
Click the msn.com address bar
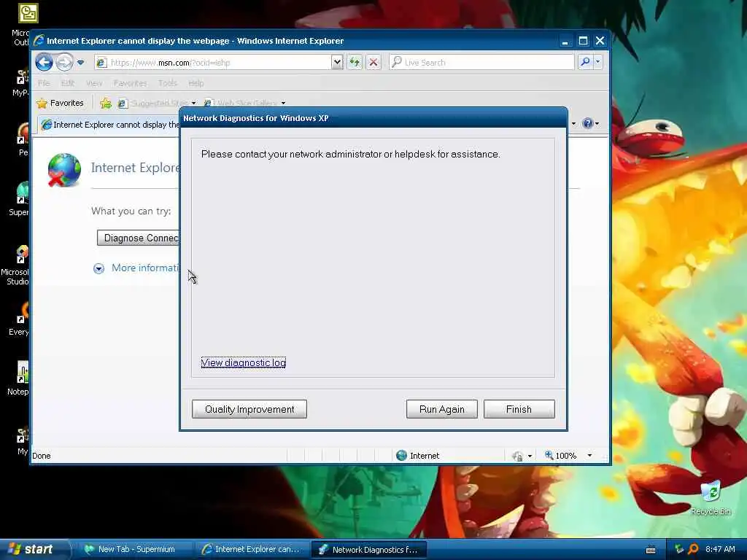[x=213, y=63]
